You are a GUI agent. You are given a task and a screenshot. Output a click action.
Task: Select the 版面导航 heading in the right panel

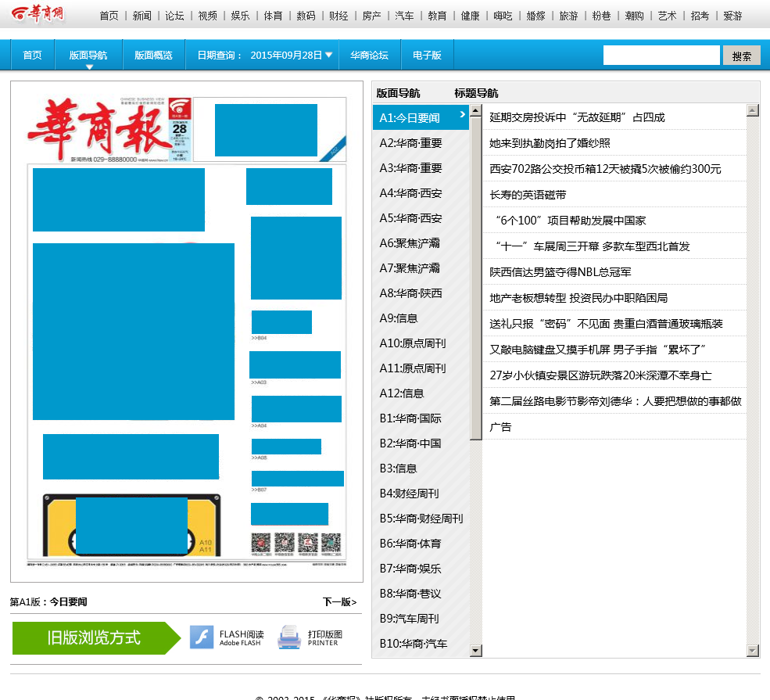[x=398, y=93]
